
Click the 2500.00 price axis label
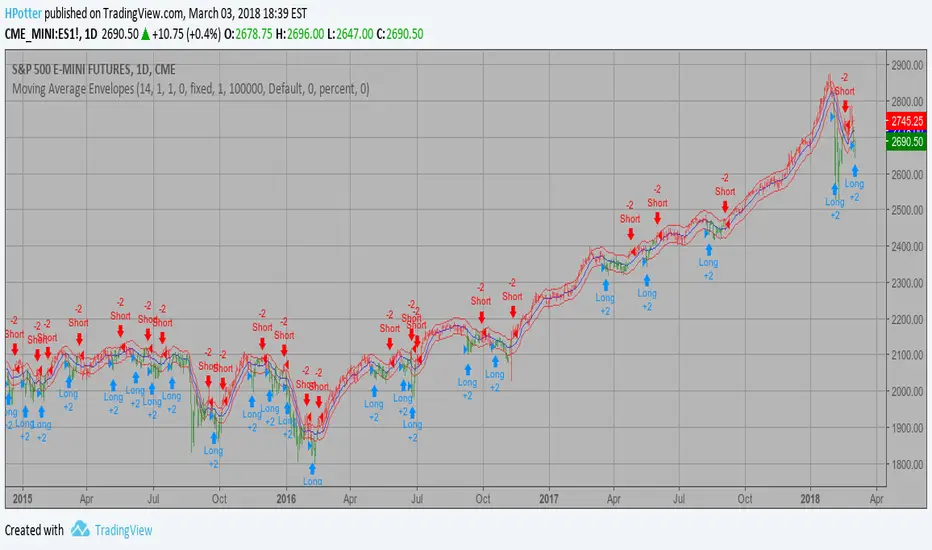coord(907,210)
